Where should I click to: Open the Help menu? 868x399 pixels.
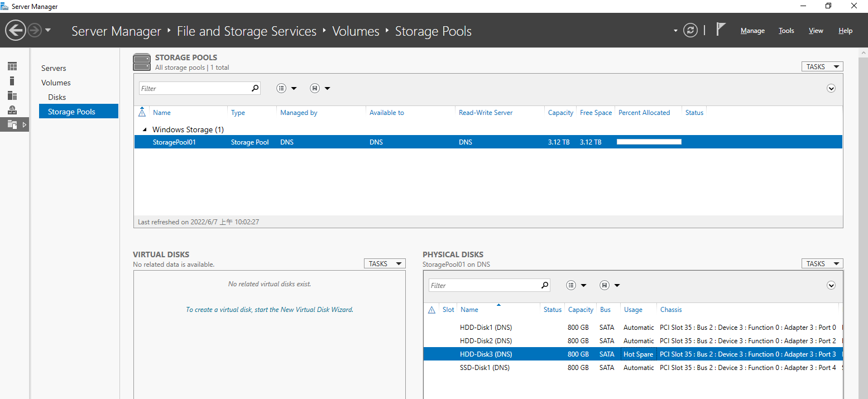pyautogui.click(x=845, y=31)
